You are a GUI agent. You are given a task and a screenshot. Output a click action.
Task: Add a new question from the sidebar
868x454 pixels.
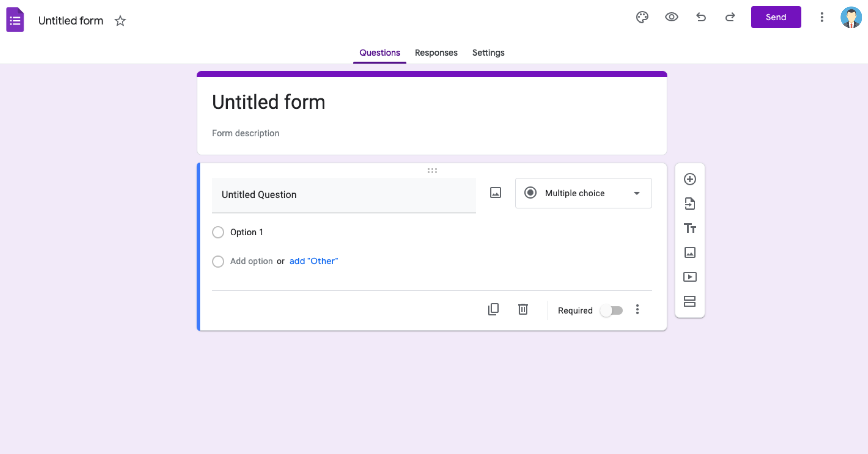coord(690,179)
